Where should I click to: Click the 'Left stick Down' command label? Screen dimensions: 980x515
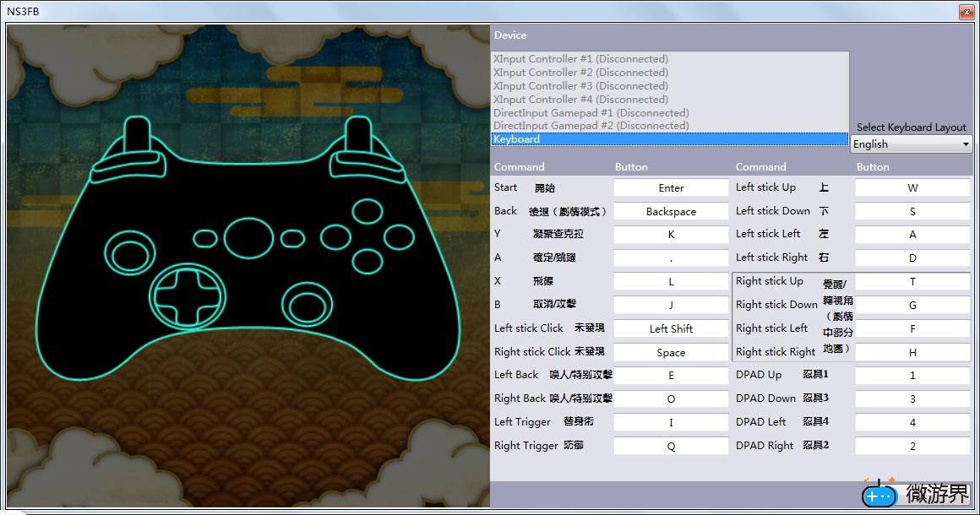[772, 211]
